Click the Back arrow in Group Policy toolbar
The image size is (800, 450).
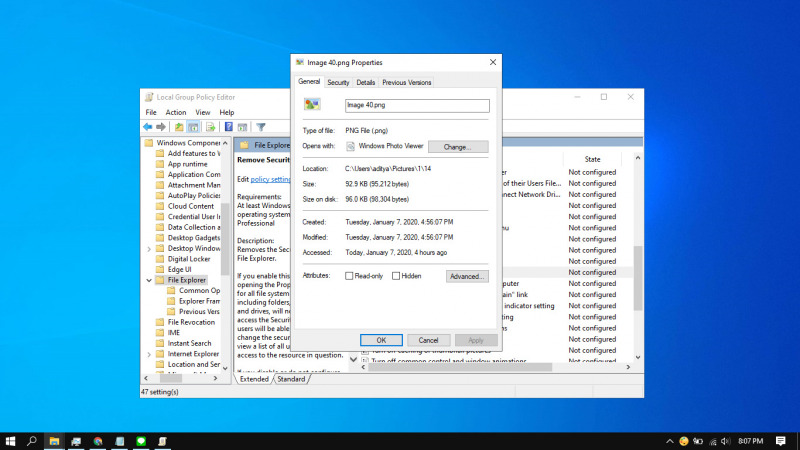click(x=147, y=127)
